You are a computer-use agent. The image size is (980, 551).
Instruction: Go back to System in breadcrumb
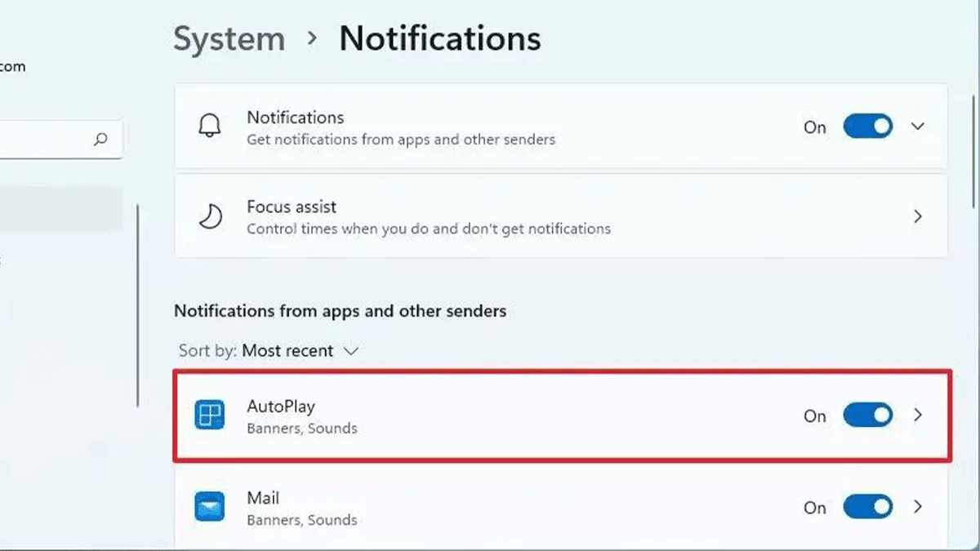(229, 39)
